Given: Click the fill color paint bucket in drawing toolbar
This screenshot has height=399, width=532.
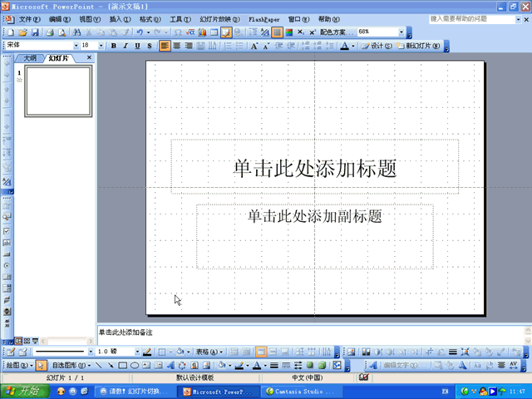Looking at the screenshot, I should (x=222, y=366).
